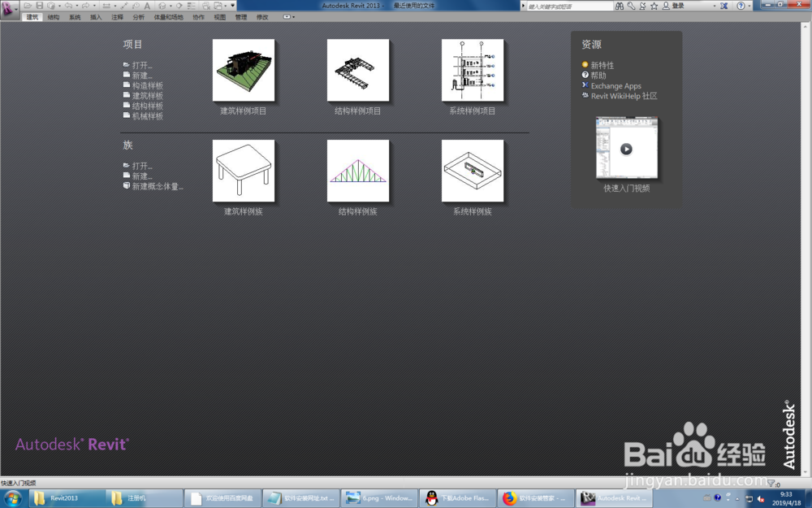Viewport: 812px width, 508px height.
Task: Open the Windows Start button
Action: point(12,498)
